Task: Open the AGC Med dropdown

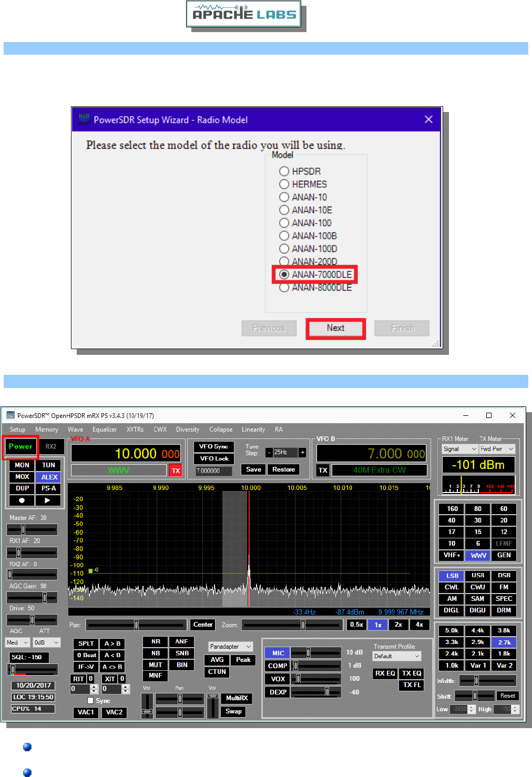Action: (x=17, y=642)
